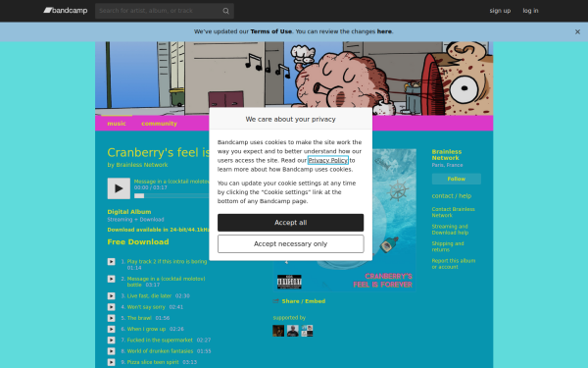The width and height of the screenshot is (588, 368).
Task: Open the Privacy Policy link
Action: (x=328, y=160)
